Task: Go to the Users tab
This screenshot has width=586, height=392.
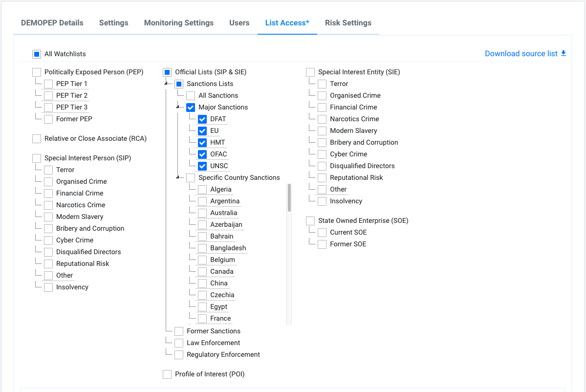Action: (x=239, y=23)
